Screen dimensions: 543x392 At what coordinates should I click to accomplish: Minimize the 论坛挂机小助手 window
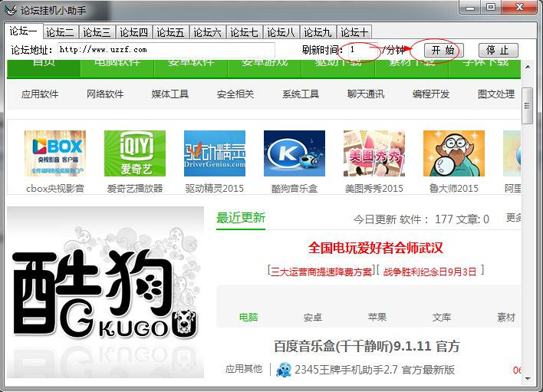tap(470, 8)
